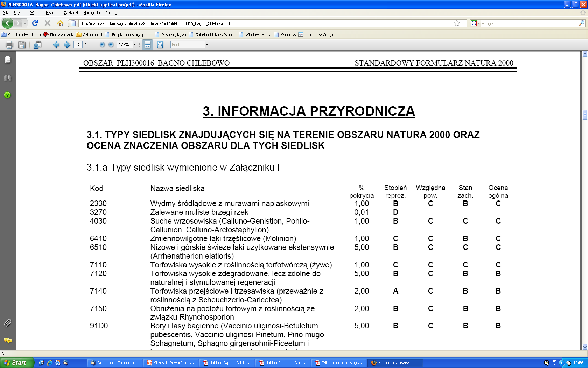
Task: Open the Kalendarz Google bookmark
Action: click(x=316, y=35)
